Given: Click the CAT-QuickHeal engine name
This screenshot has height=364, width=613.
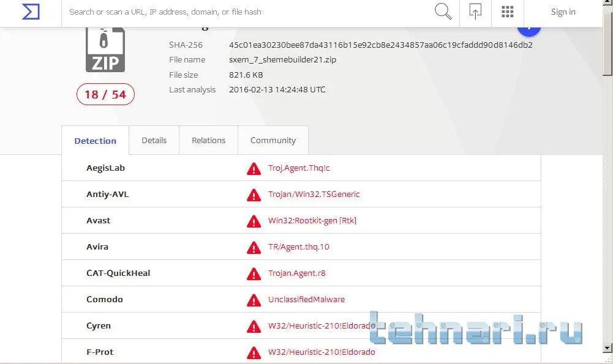Looking at the screenshot, I should coord(118,273).
